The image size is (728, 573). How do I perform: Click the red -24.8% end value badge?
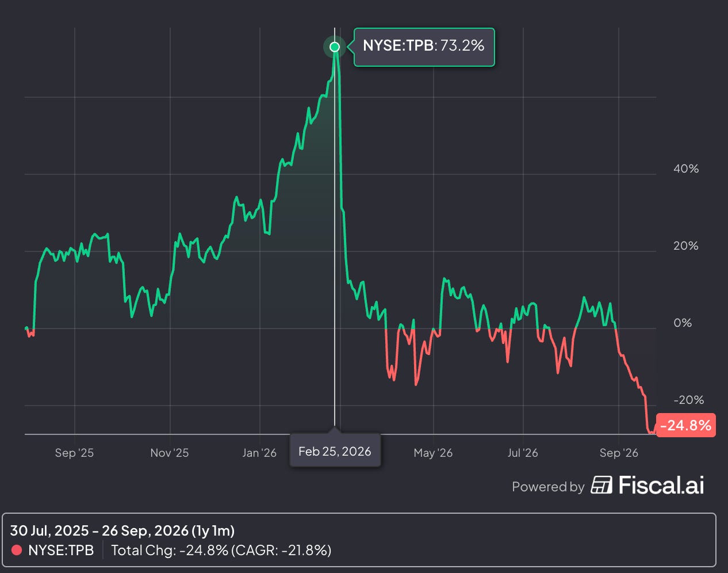(685, 425)
